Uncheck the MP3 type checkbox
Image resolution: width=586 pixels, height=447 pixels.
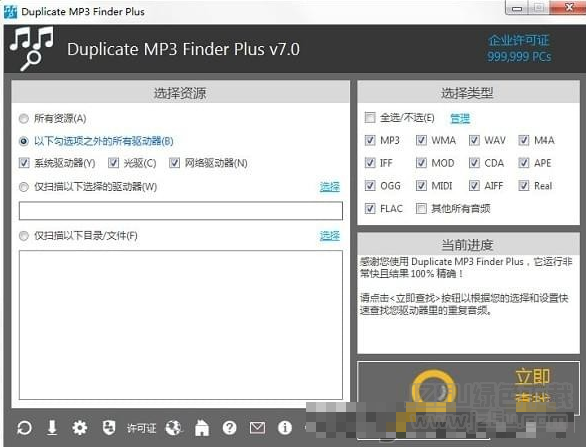tap(370, 140)
